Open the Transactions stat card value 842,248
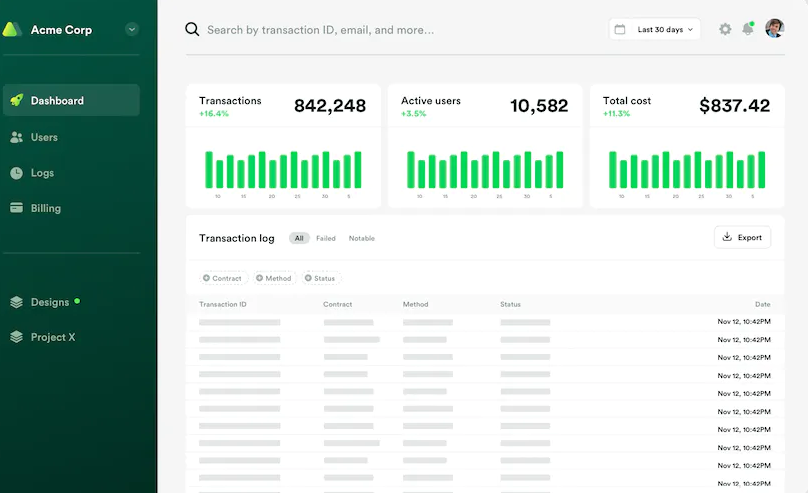 coord(330,106)
